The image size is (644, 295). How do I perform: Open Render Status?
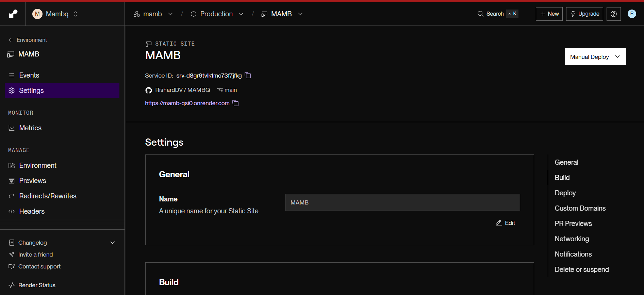pyautogui.click(x=37, y=285)
